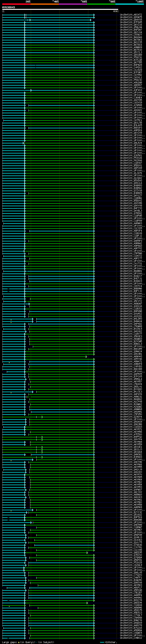Select the UniRef100_C4J929 label
This screenshot has height=644, width=146.
click(131, 70)
